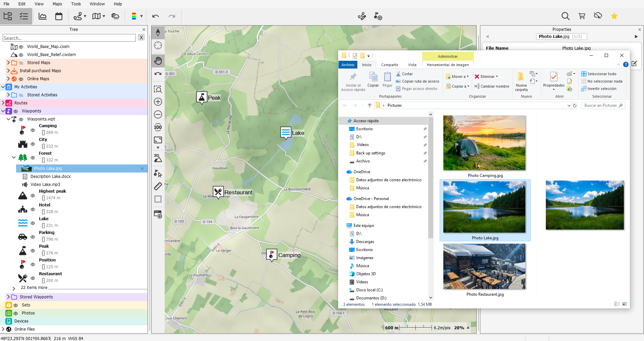Open the search magnifier in the top toolbar
Screen dimensions: 644x341
[x=565, y=16]
